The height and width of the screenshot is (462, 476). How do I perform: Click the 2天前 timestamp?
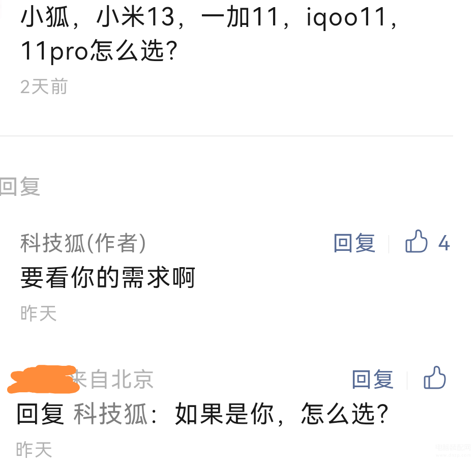[x=44, y=86]
